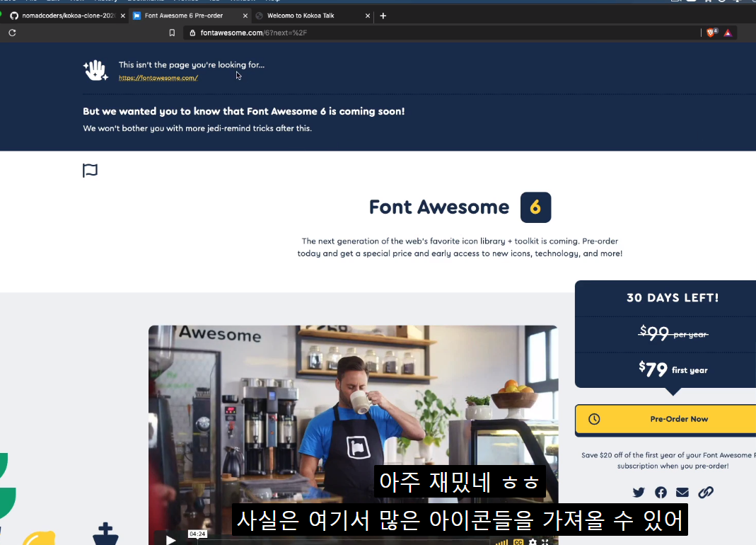Click the waving hand icon in banner
The width and height of the screenshot is (756, 545).
[95, 71]
